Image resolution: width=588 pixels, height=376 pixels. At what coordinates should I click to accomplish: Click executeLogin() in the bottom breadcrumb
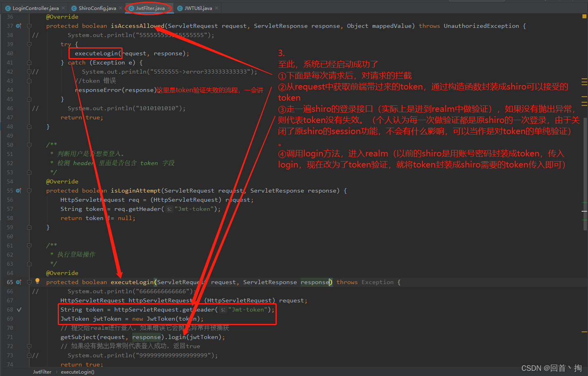(x=78, y=372)
